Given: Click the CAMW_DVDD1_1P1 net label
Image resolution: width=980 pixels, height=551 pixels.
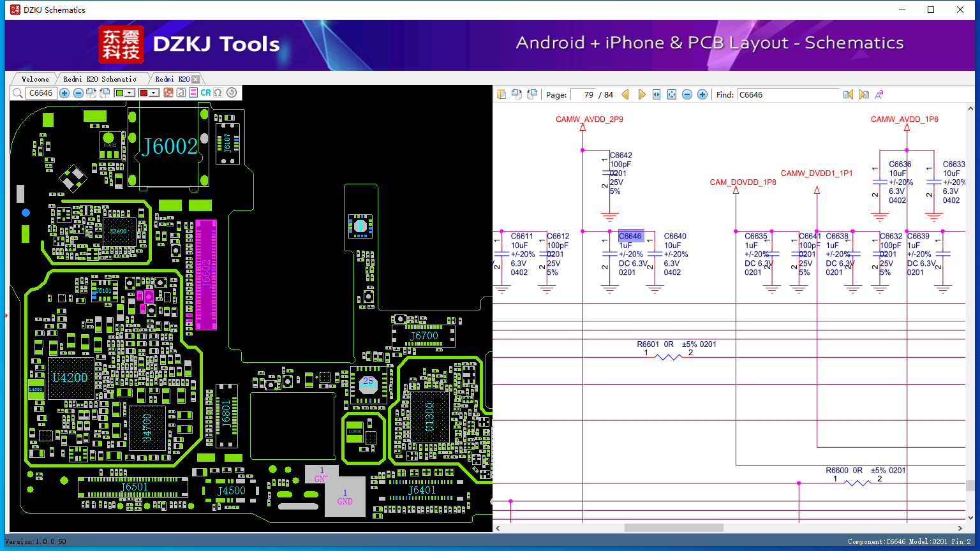Looking at the screenshot, I should (x=817, y=173).
